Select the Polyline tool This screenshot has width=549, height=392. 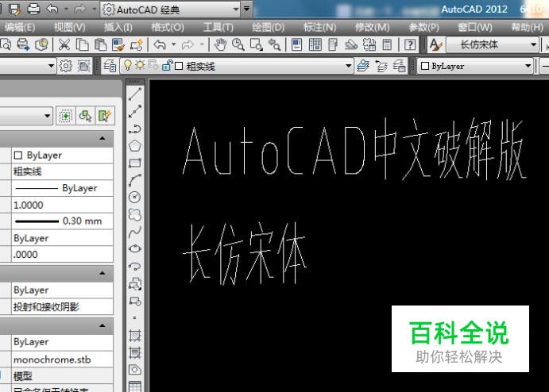135,129
